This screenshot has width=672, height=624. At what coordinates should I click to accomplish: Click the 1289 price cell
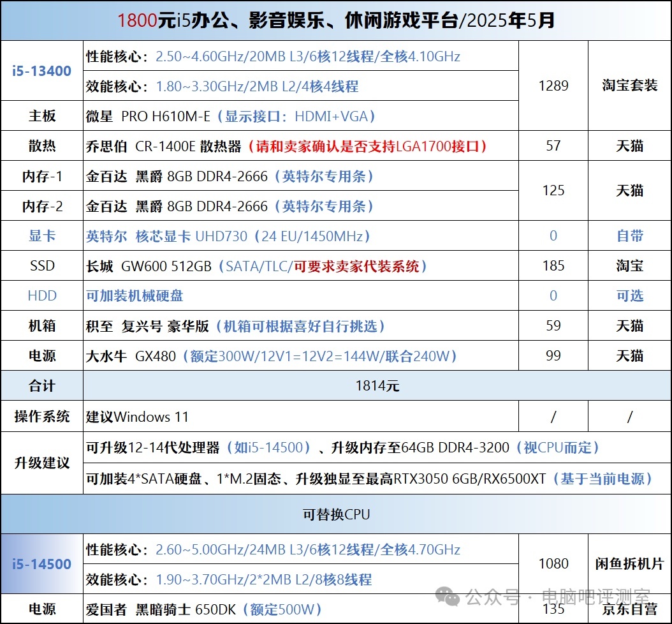click(553, 85)
